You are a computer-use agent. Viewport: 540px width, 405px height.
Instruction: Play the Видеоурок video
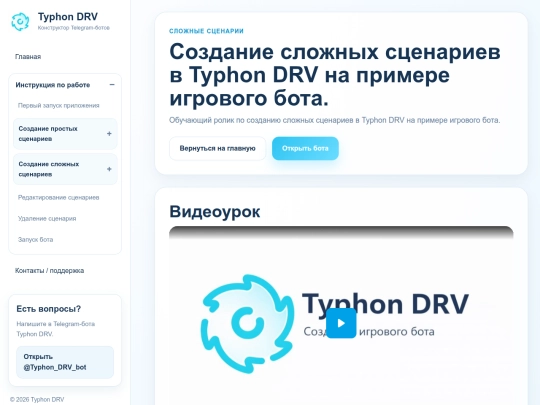[x=341, y=323]
